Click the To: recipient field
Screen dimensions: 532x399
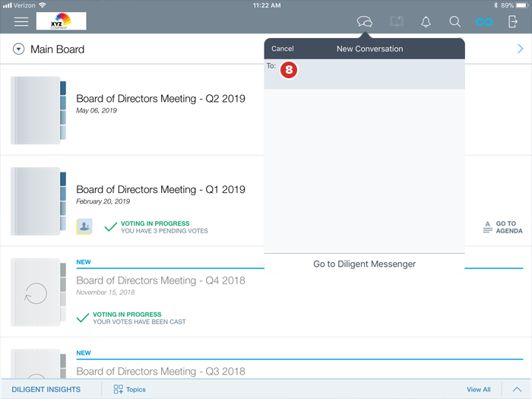point(372,74)
